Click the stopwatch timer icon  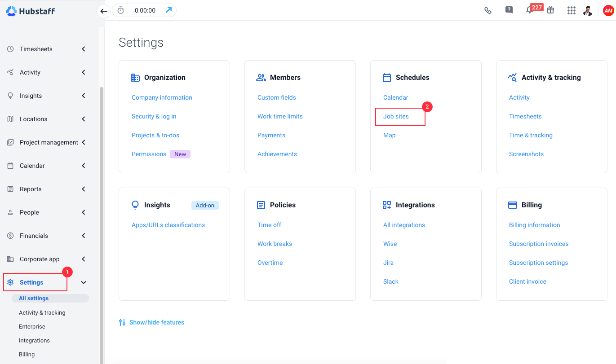[120, 10]
